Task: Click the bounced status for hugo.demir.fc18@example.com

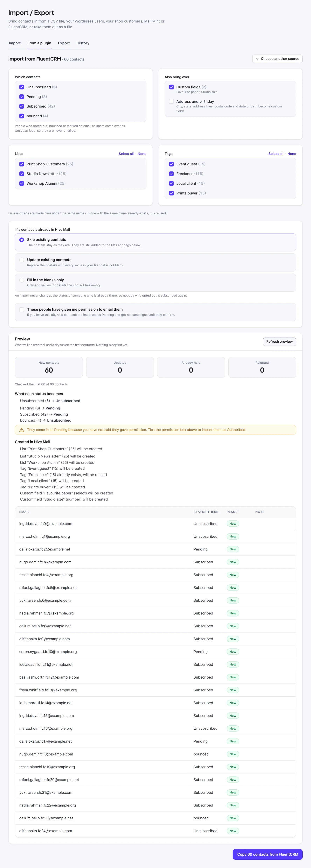Action: [x=201, y=754]
